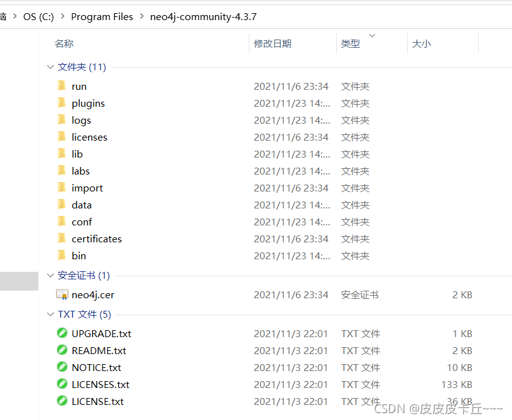Sort by 修改日期 column header
Screen dimensions: 512x420
(x=273, y=43)
